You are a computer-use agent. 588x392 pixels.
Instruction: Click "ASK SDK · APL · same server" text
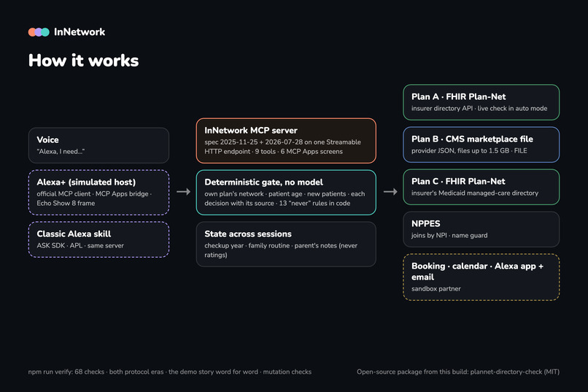click(80, 246)
